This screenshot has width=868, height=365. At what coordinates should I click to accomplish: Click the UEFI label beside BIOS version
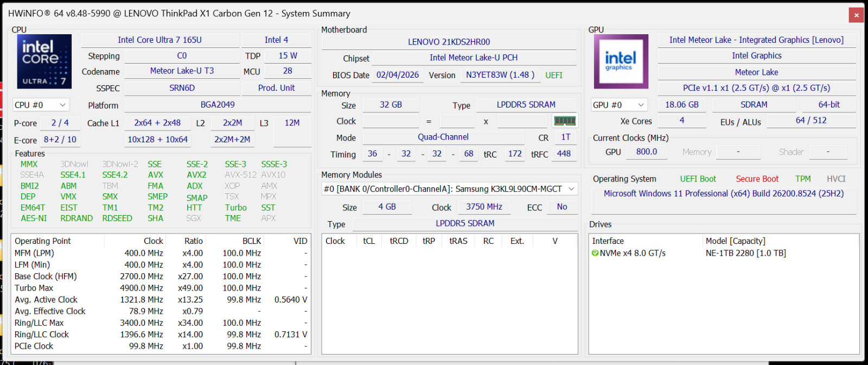click(x=554, y=75)
